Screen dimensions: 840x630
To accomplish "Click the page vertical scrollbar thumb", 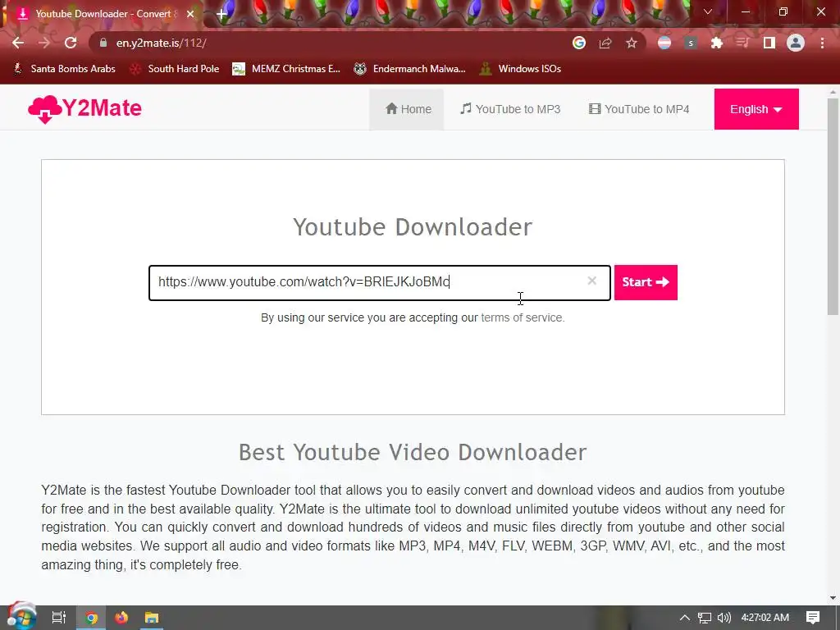I will click(x=833, y=206).
